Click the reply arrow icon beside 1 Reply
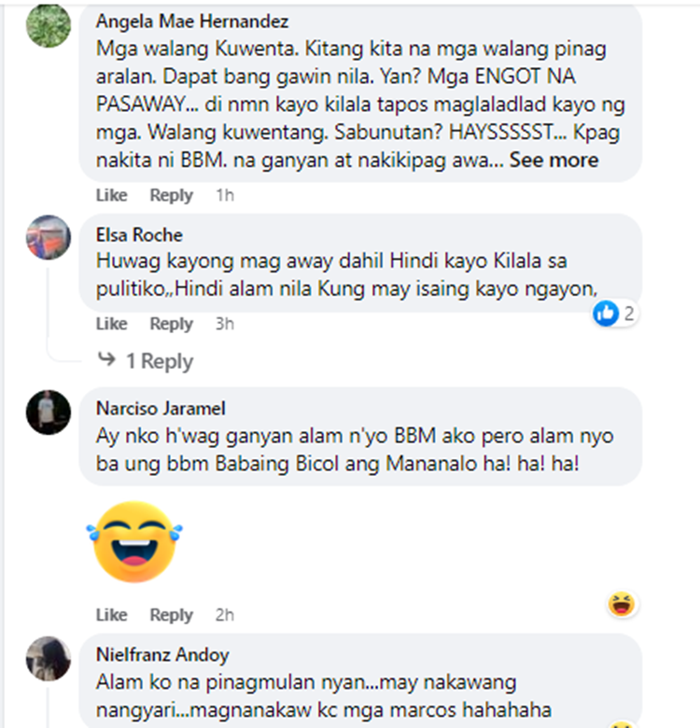Screen dimensions: 700x728 coord(106,359)
